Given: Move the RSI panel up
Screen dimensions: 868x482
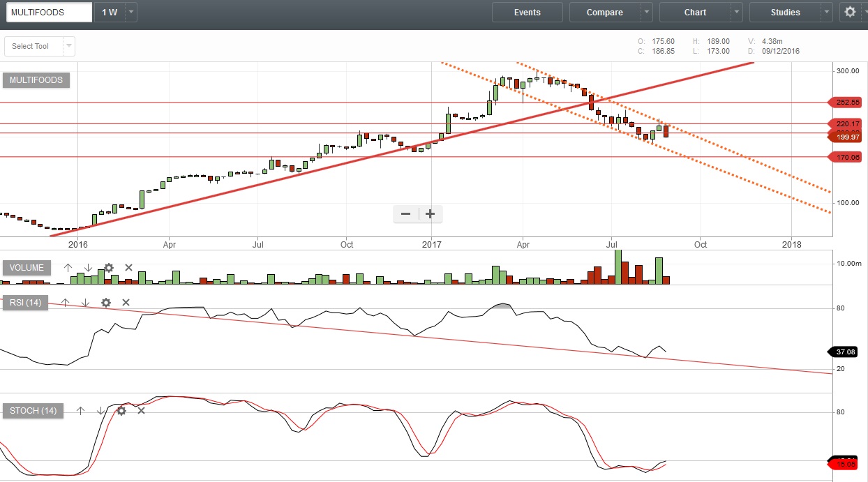Looking at the screenshot, I should pos(65,303).
